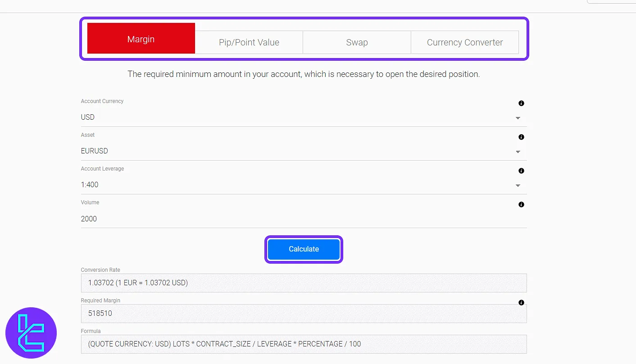This screenshot has width=636, height=364.
Task: Click the Conversion Rate output field
Action: (304, 283)
